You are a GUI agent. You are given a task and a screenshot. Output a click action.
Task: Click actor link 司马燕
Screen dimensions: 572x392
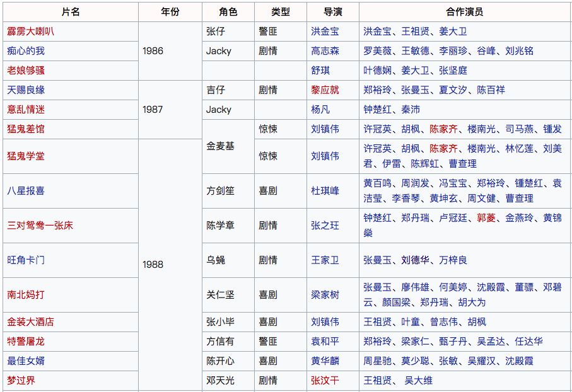click(519, 129)
